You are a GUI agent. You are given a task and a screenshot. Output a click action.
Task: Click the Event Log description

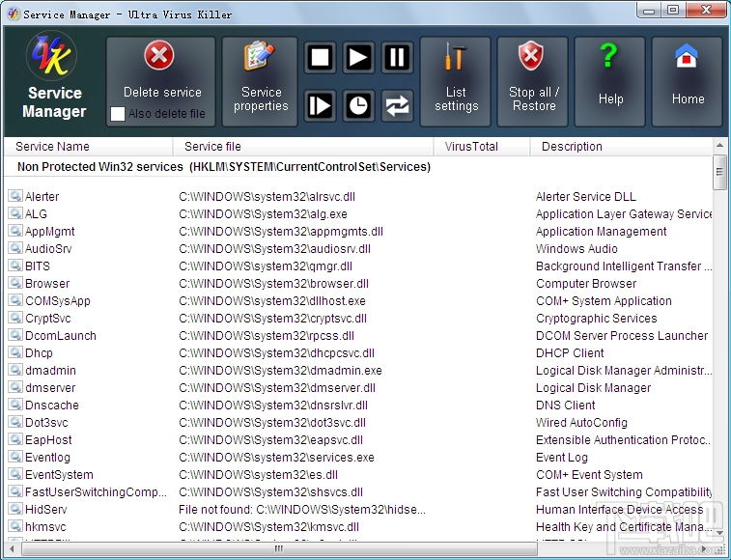(x=562, y=458)
